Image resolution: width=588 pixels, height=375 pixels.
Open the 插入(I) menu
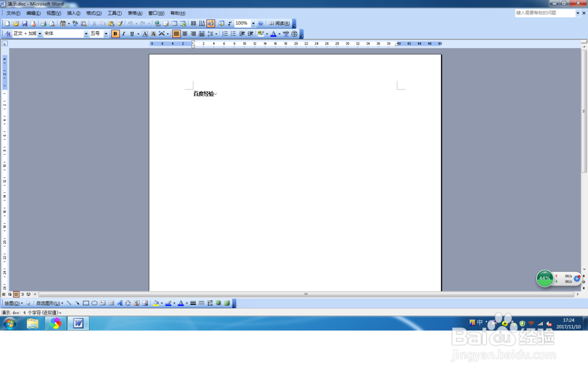click(x=73, y=13)
